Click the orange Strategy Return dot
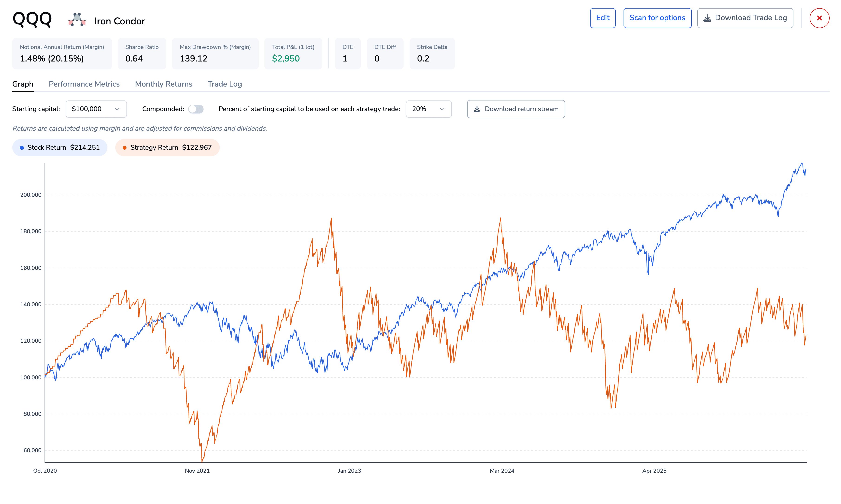Screen dimensions: 841x504 [x=124, y=148]
